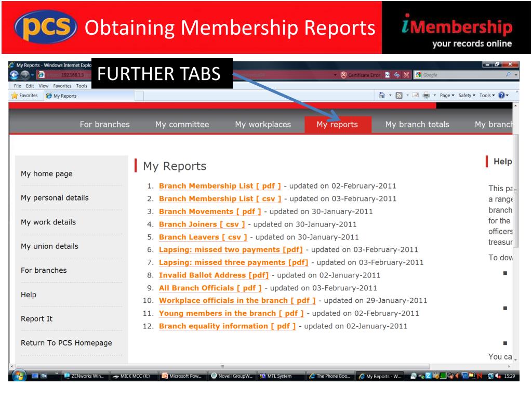Click the Certificate Error shield icon
The height and width of the screenshot is (399, 532).
pyautogui.click(x=343, y=75)
